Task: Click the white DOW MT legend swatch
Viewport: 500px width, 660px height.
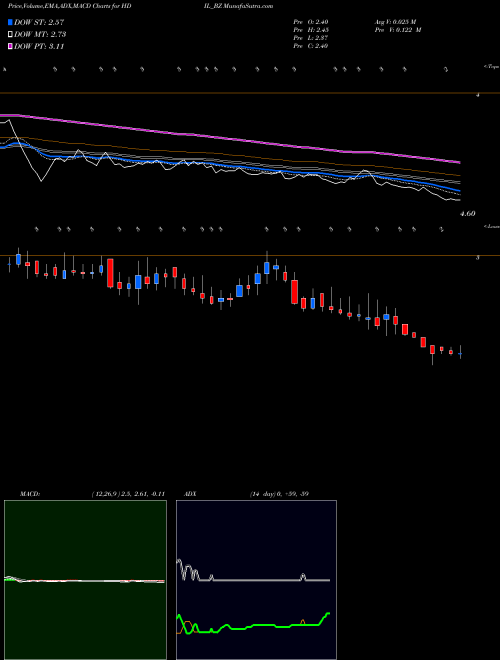Action: pyautogui.click(x=11, y=35)
